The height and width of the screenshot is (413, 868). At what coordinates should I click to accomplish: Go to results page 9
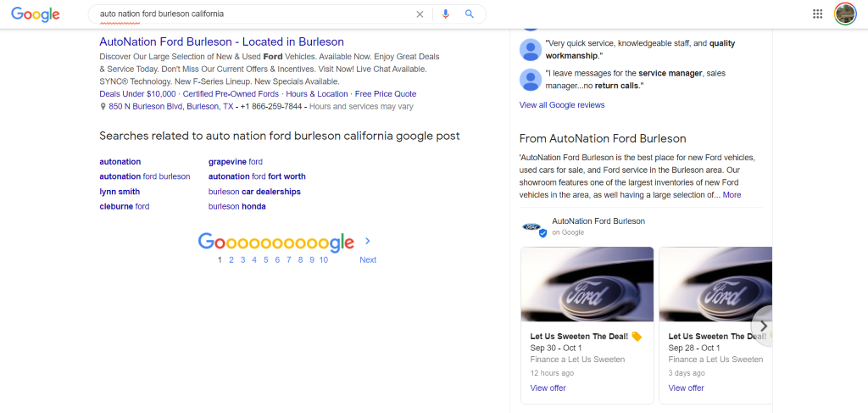pyautogui.click(x=312, y=260)
